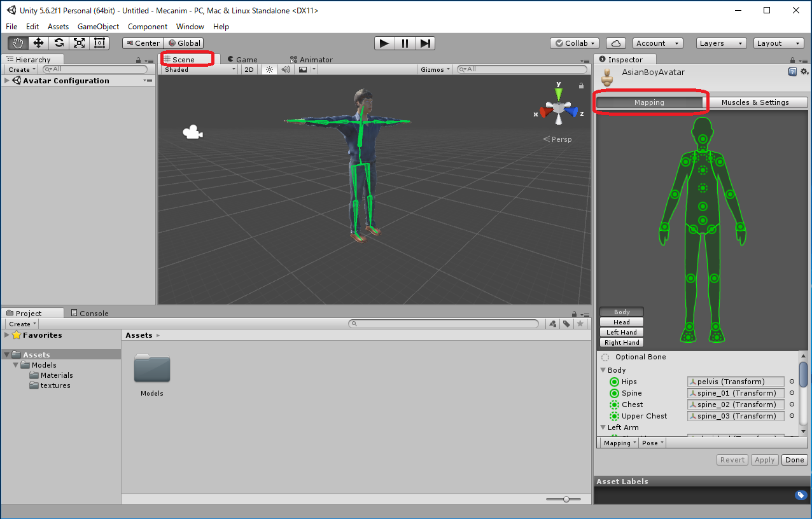This screenshot has width=812, height=519.
Task: Open the Shaded draw mode dropdown
Action: [x=200, y=69]
